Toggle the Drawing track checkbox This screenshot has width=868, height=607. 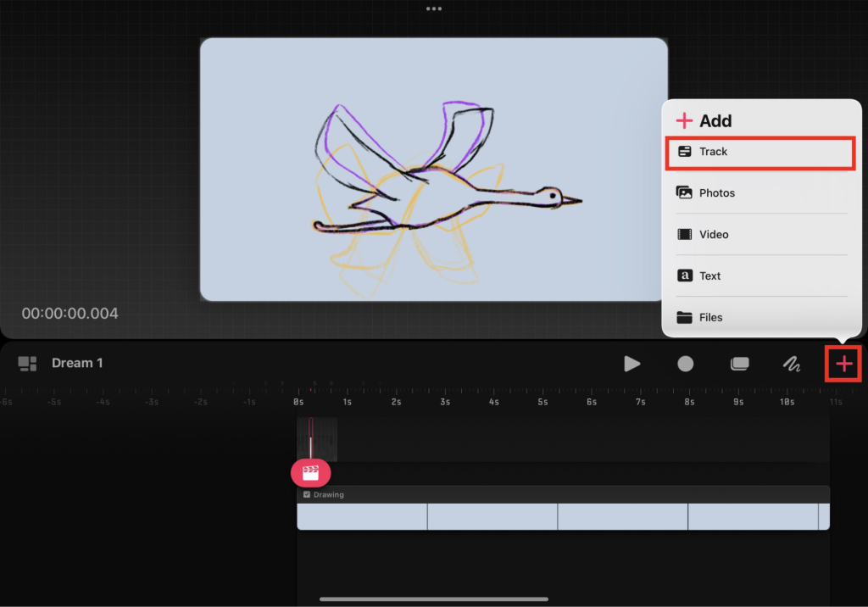tap(307, 494)
